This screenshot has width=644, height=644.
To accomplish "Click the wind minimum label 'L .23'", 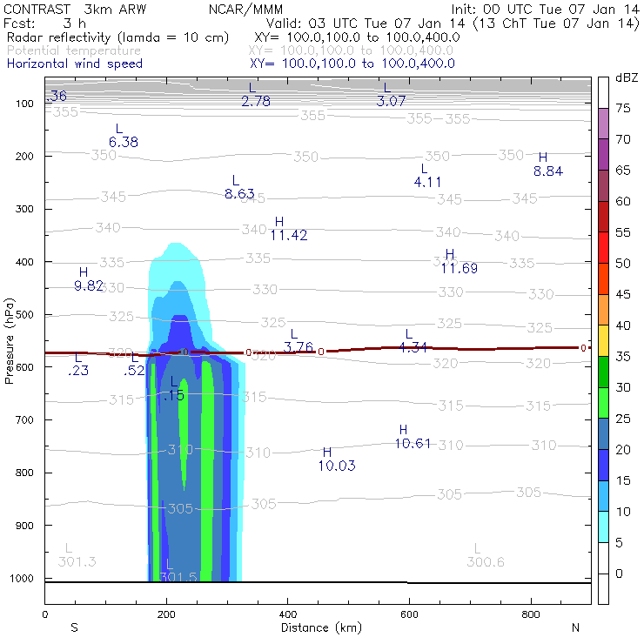I will pos(78,364).
